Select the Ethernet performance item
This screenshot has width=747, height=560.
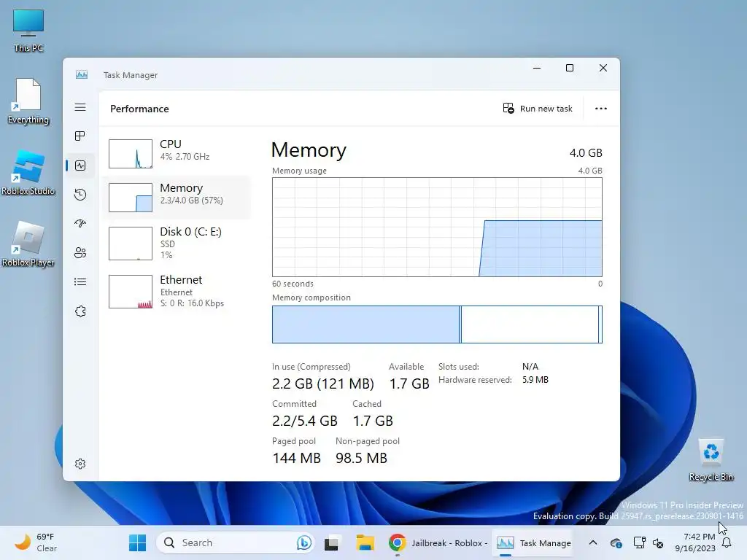[177, 291]
